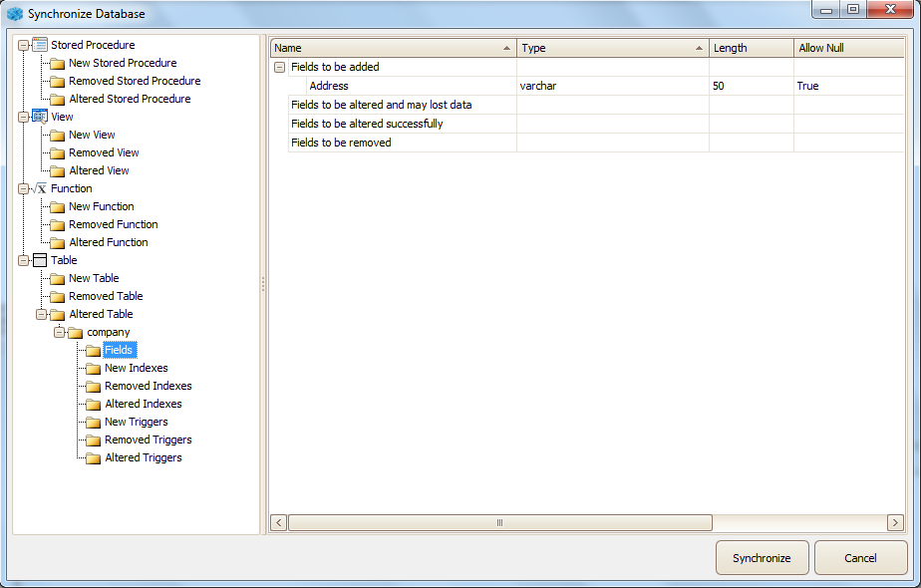This screenshot has width=921, height=588.
Task: Click the Altered Stored Procedure folder icon
Action: (57, 100)
